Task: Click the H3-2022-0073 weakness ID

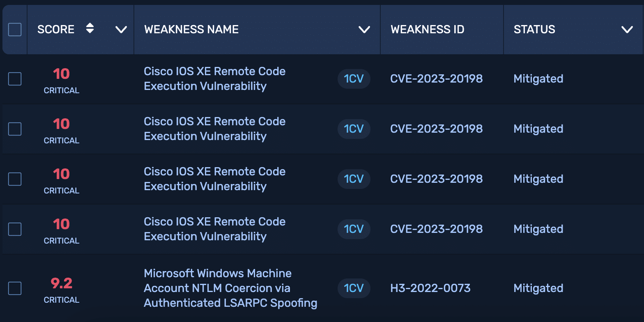Action: click(x=430, y=288)
